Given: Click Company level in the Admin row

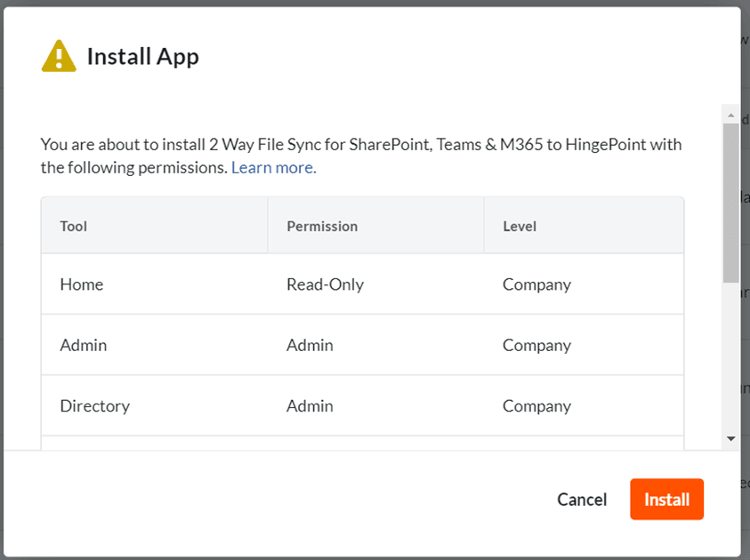Looking at the screenshot, I should click(x=536, y=345).
